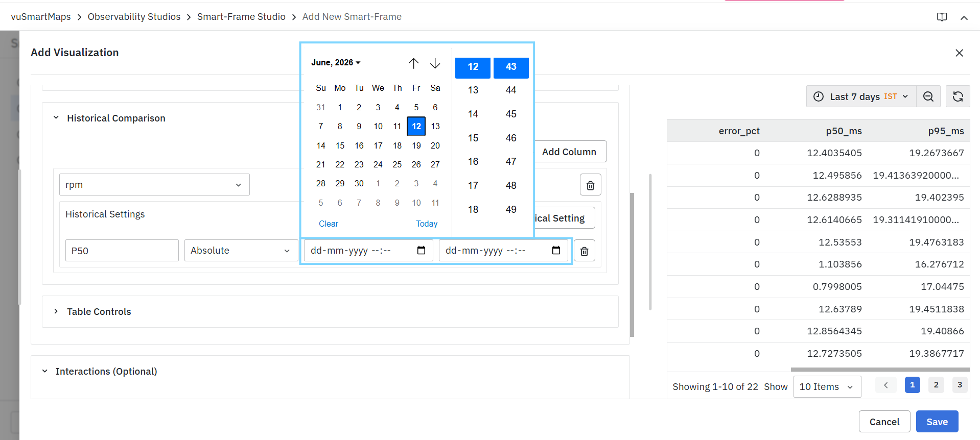Screen dimensions: 980x440
Task: Open the Last 7 days time selector
Action: [x=861, y=96]
